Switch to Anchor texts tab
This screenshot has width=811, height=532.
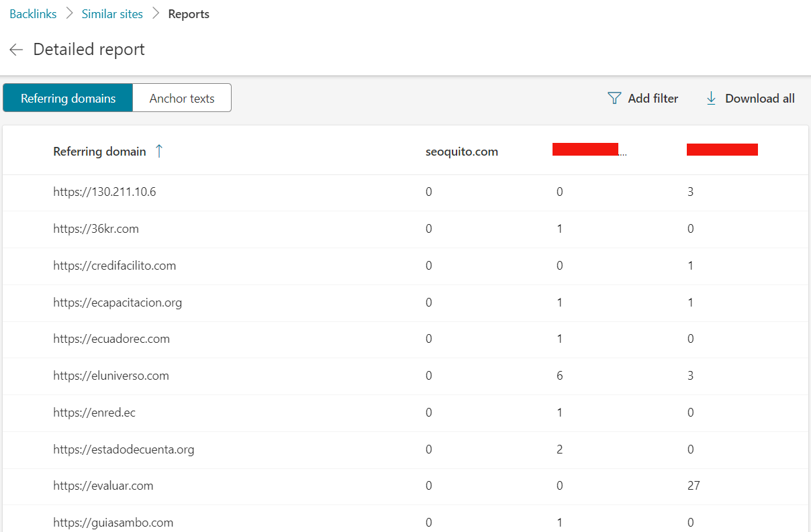point(182,98)
